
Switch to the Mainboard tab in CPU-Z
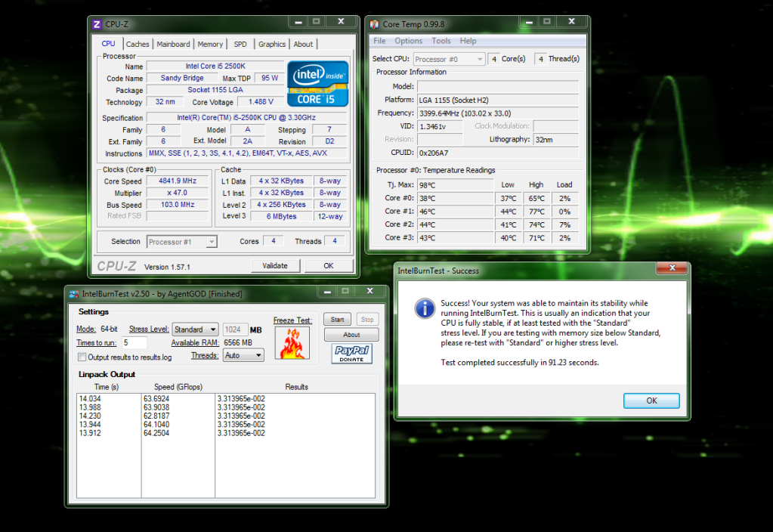173,45
